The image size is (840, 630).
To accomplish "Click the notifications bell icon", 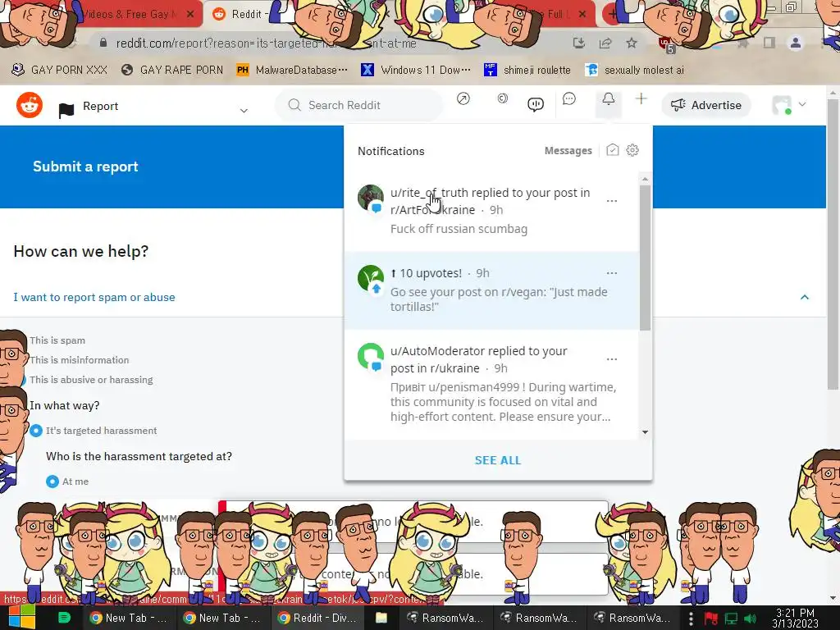I will [x=608, y=99].
